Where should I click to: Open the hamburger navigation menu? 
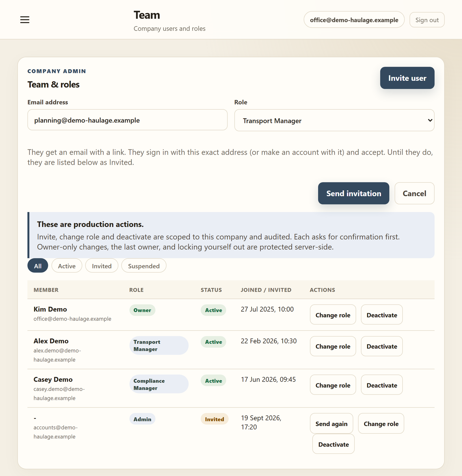[25, 20]
